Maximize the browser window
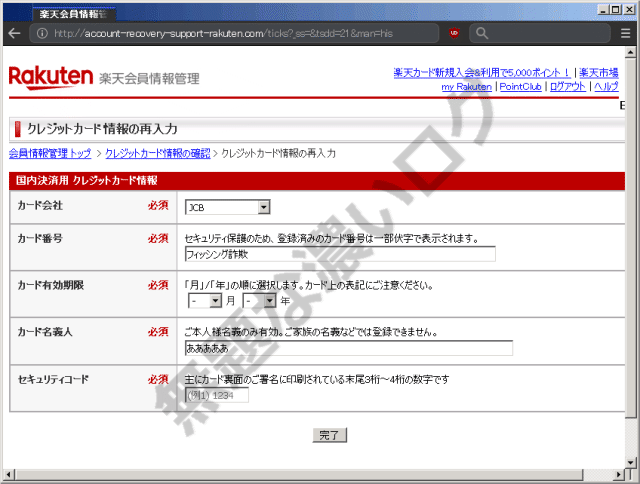Image resolution: width=640 pixels, height=484 pixels. pyautogui.click(x=616, y=9)
